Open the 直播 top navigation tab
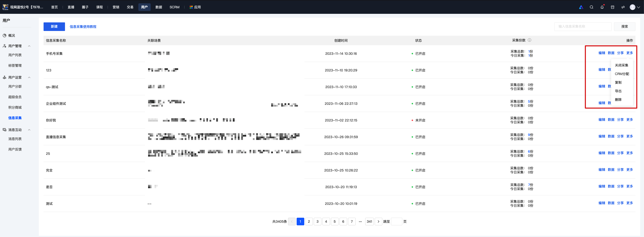The image size is (644, 237). coord(71,7)
